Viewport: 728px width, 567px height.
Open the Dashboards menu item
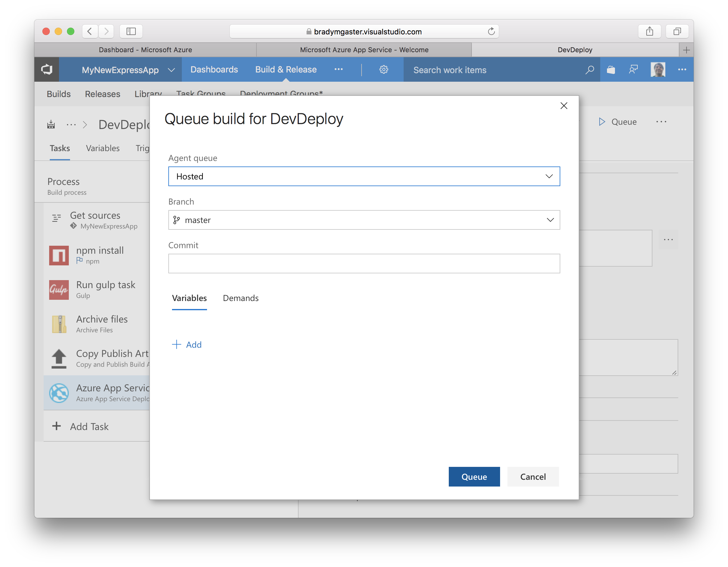(x=214, y=69)
